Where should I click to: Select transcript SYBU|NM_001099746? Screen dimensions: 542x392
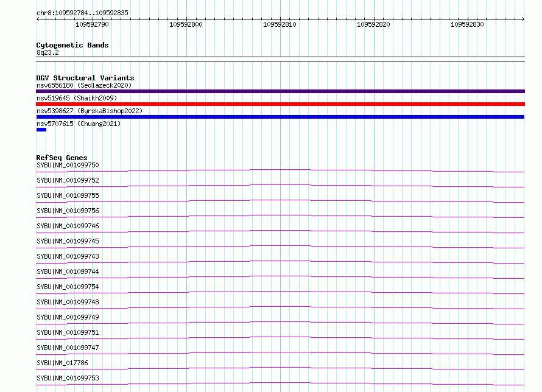pyautogui.click(x=68, y=226)
